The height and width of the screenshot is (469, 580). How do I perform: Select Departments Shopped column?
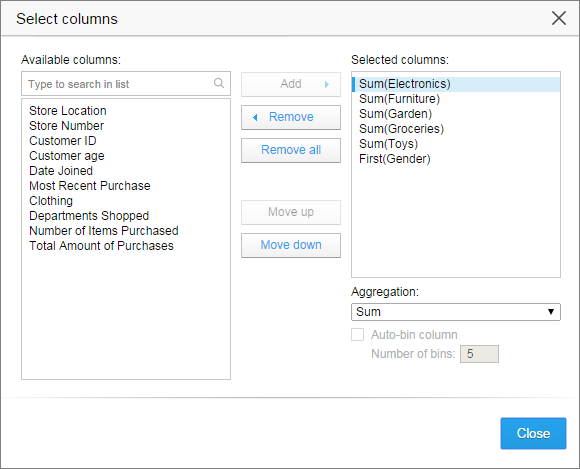tap(89, 216)
